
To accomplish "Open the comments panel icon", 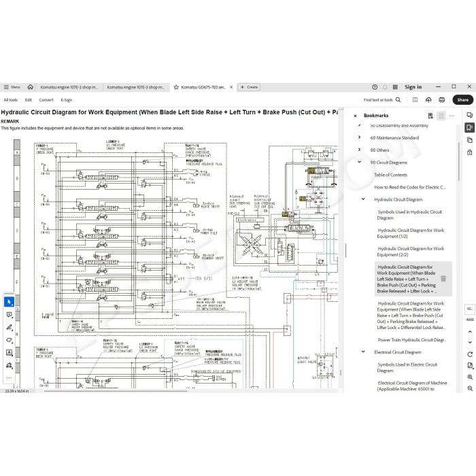I will [x=469, y=115].
